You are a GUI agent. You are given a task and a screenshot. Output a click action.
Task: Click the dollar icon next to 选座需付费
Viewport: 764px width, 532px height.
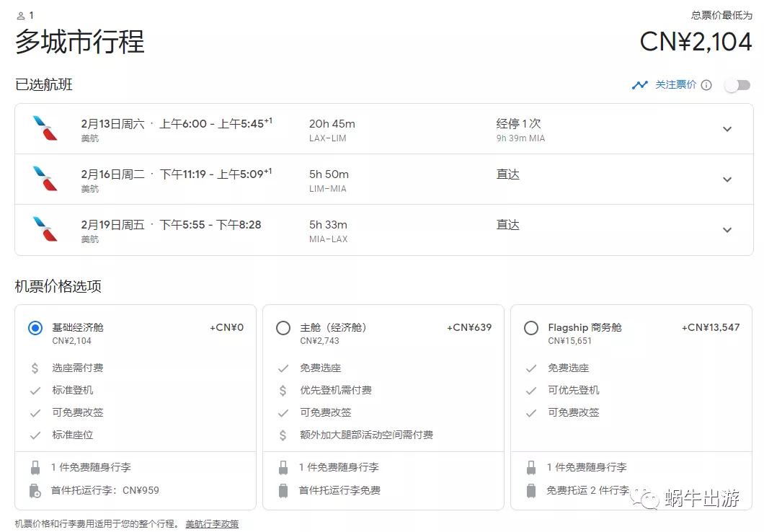(34, 368)
